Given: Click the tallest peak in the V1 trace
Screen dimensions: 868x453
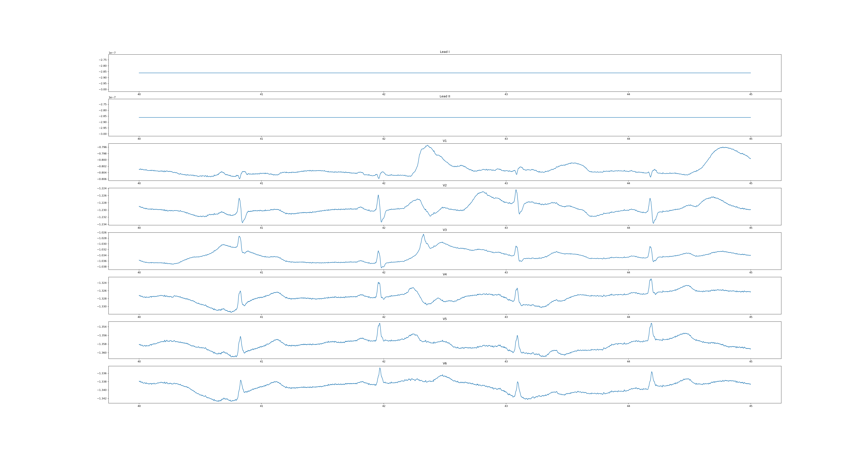Looking at the screenshot, I should (428, 146).
